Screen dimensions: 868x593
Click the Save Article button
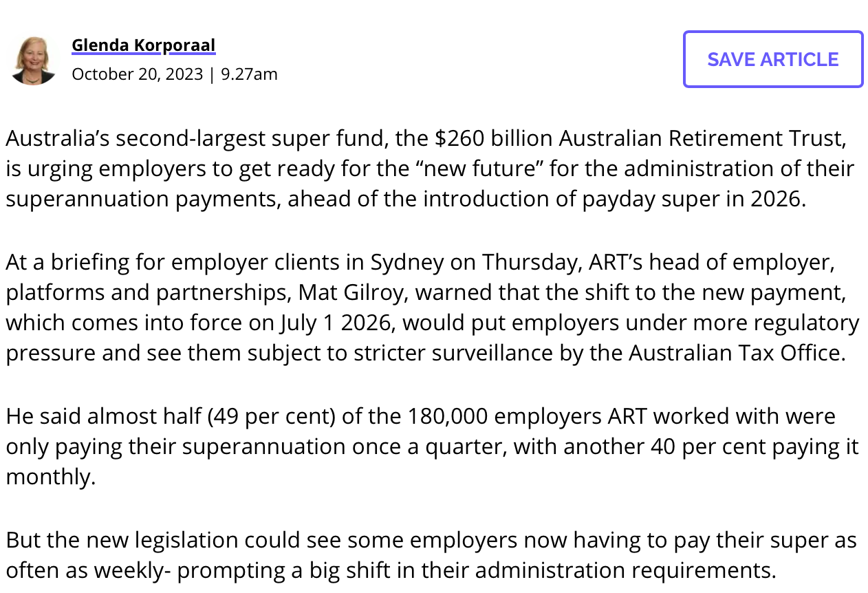tap(773, 59)
